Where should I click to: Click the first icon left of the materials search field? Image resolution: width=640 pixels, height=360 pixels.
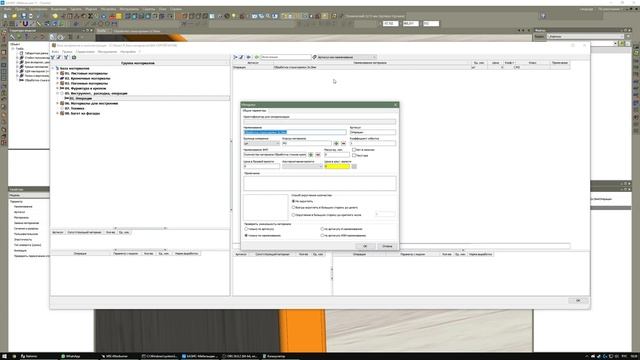pos(235,57)
